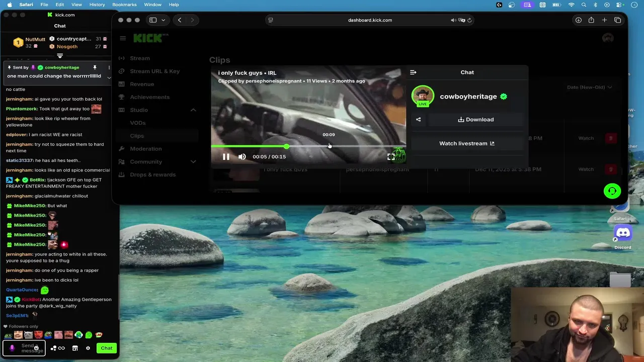Mute the clip volume speaker icon

pyautogui.click(x=242, y=157)
